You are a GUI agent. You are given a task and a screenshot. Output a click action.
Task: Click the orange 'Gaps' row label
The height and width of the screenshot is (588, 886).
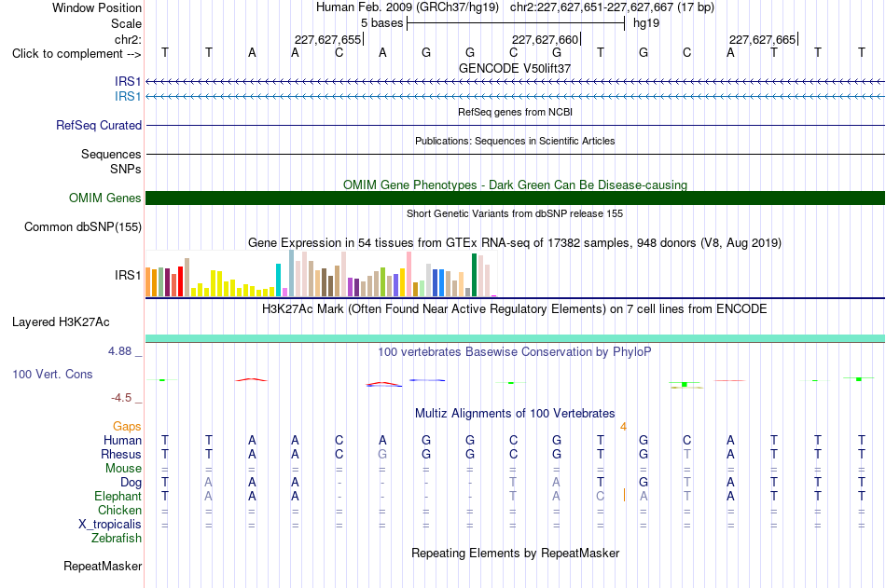tap(127, 427)
